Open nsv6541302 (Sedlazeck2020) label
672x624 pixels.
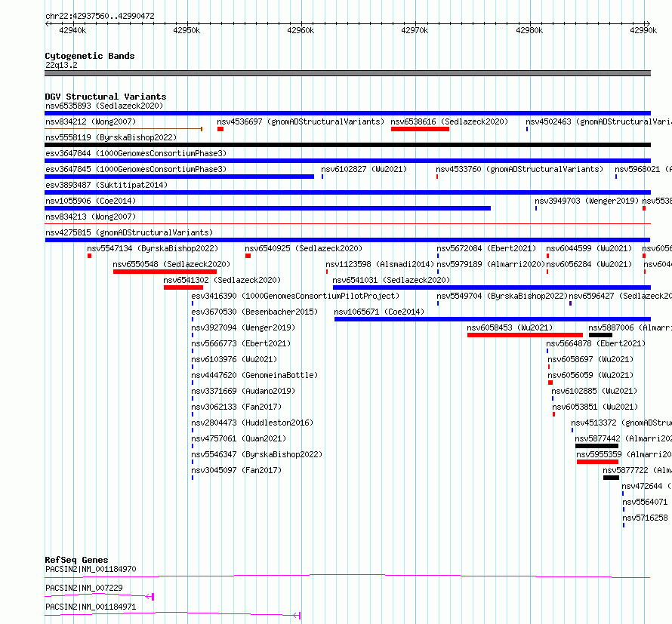pos(222,280)
